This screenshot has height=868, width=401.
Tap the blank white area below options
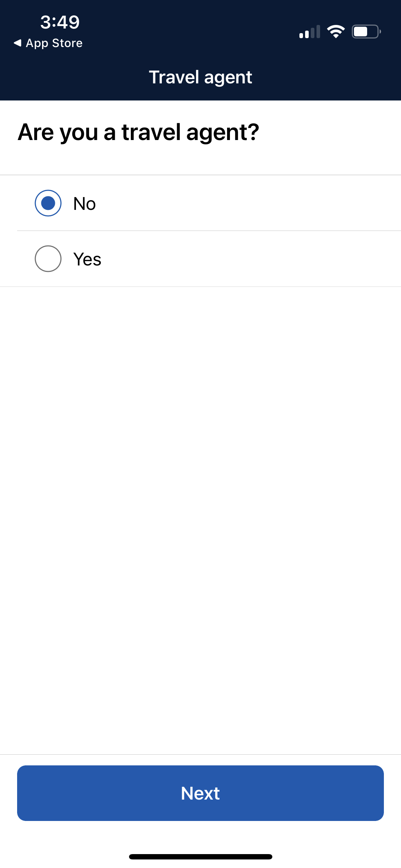click(x=200, y=520)
